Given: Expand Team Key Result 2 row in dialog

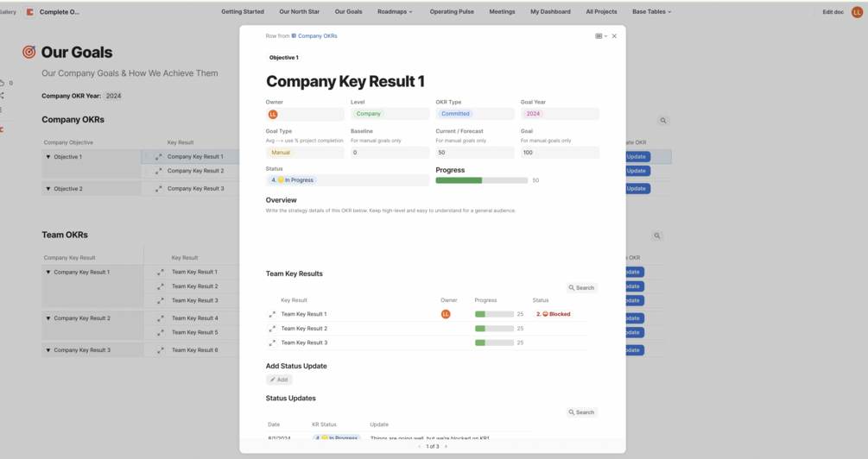Looking at the screenshot, I should pyautogui.click(x=272, y=329).
